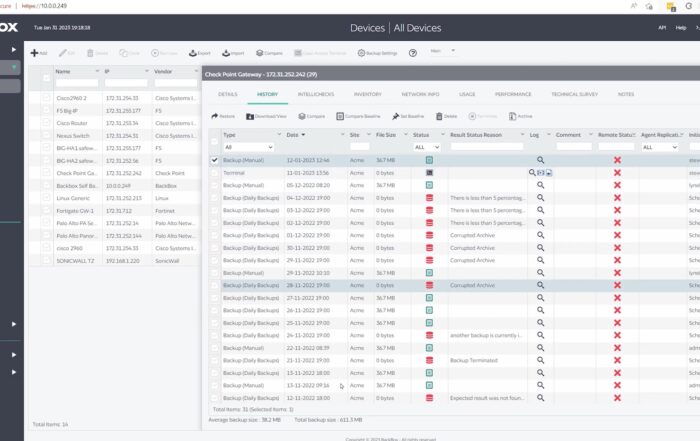Switch to the Network Info tab
The width and height of the screenshot is (700, 441).
click(420, 94)
